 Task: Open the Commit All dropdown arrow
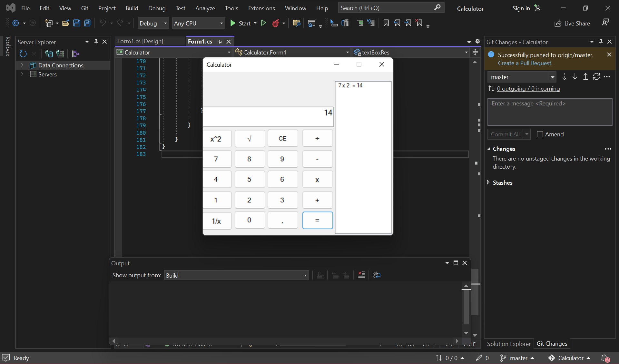tap(527, 134)
